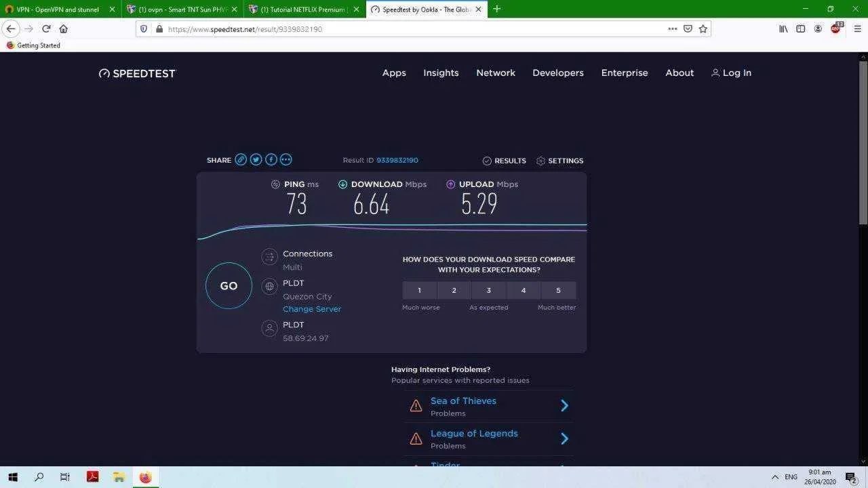Open the RESULTS history
The width and height of the screenshot is (868, 488).
coord(504,161)
